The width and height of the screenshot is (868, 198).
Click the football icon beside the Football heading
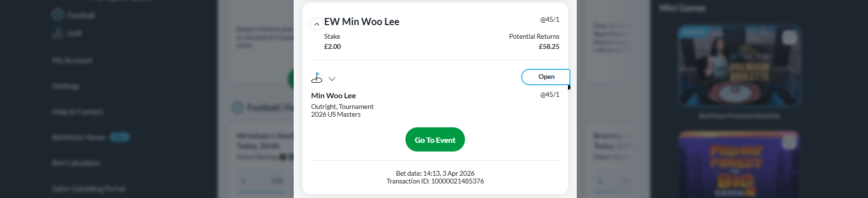coord(238,107)
